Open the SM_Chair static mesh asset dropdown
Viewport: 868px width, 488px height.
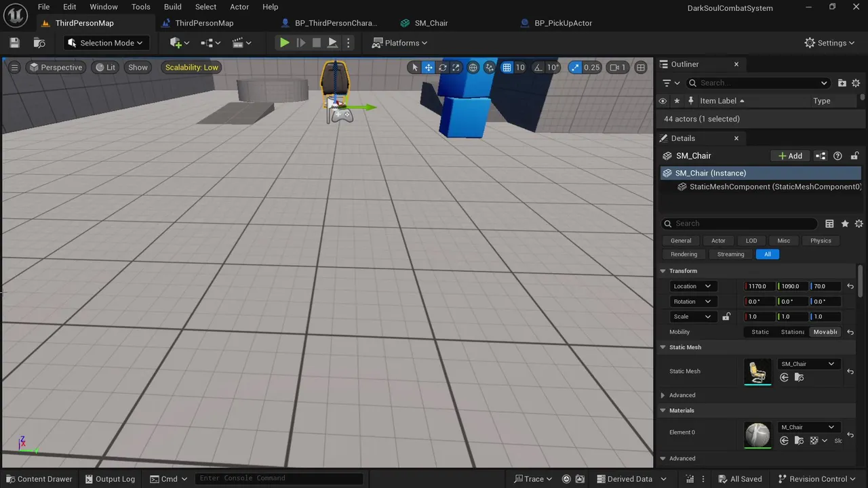click(808, 364)
